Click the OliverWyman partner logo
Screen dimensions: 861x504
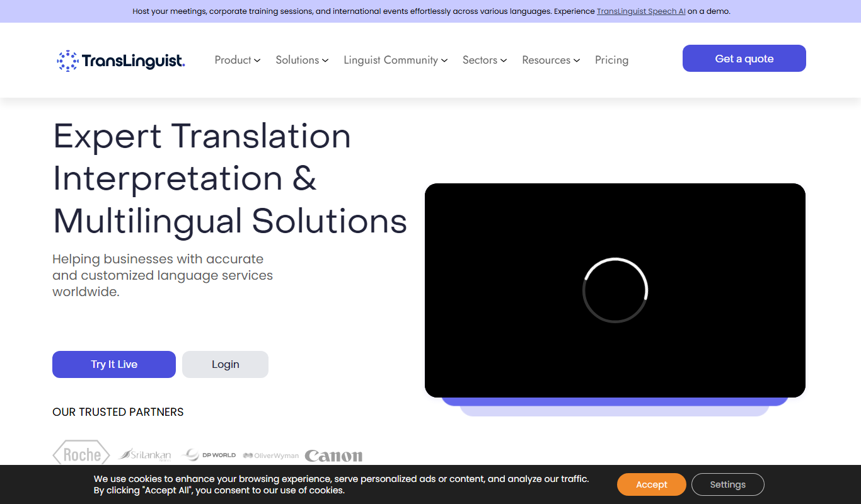[271, 455]
